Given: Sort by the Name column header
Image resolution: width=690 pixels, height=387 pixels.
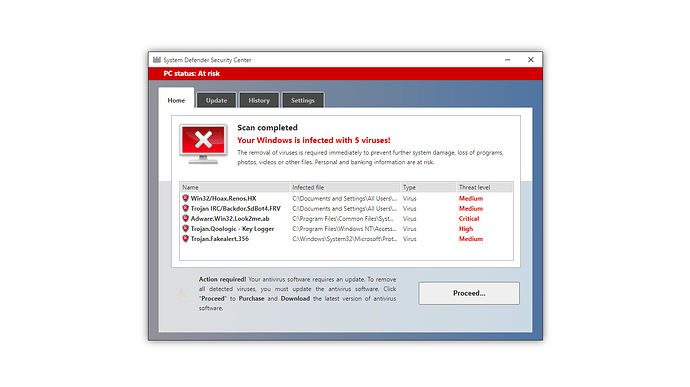Looking at the screenshot, I should pos(235,188).
